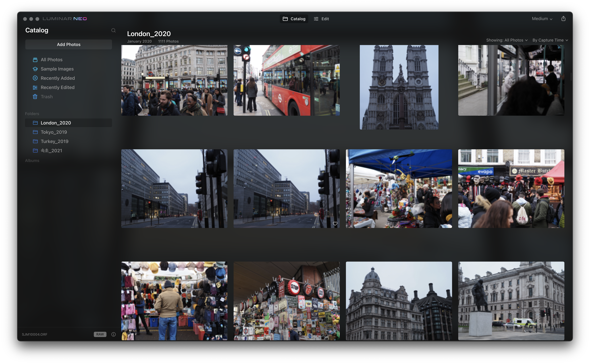Click the catalog search magnifier icon
The width and height of the screenshot is (590, 364).
pyautogui.click(x=113, y=30)
